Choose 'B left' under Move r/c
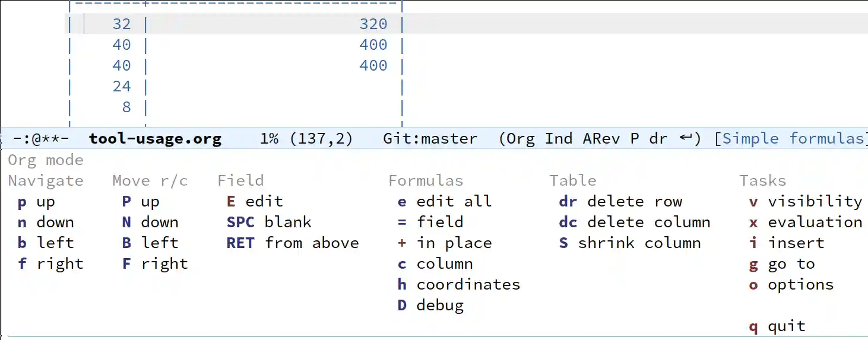The width and height of the screenshot is (868, 340). [150, 243]
